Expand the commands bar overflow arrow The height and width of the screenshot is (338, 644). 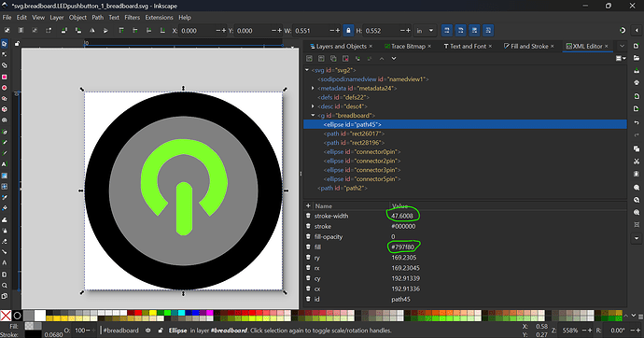click(x=637, y=238)
